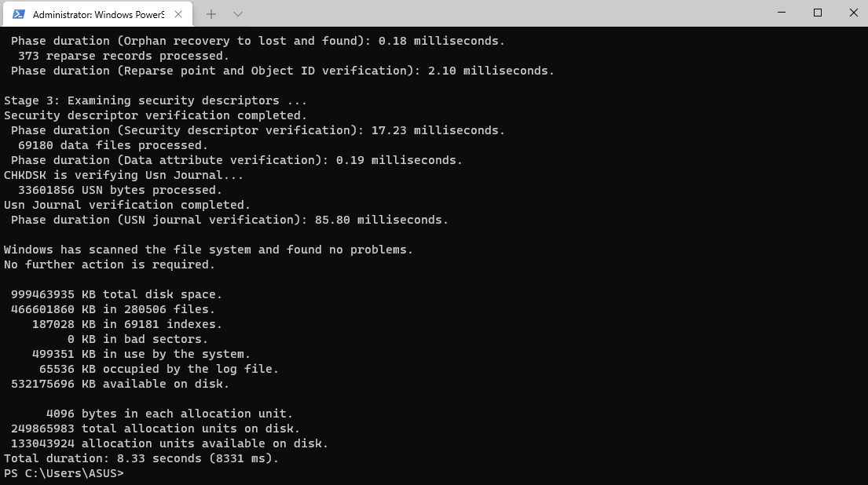Viewport: 868px width, 485px height.
Task: Click the "No further action is required" text
Action: point(108,264)
